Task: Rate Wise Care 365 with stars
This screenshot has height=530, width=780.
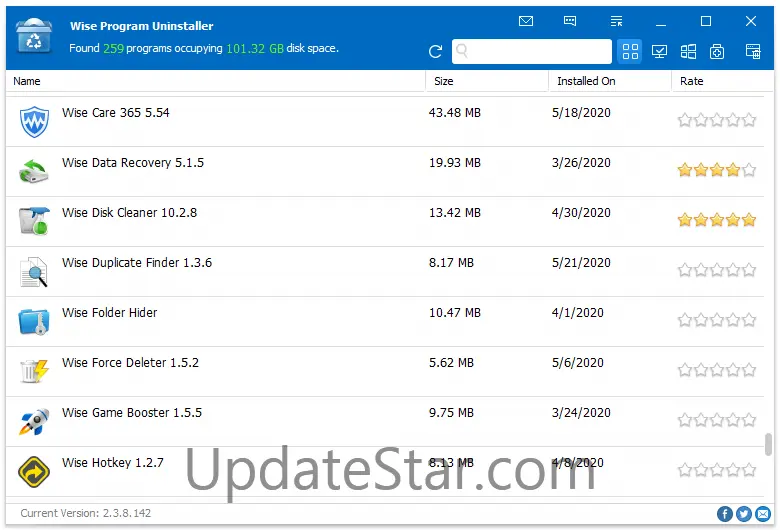Action: [717, 120]
